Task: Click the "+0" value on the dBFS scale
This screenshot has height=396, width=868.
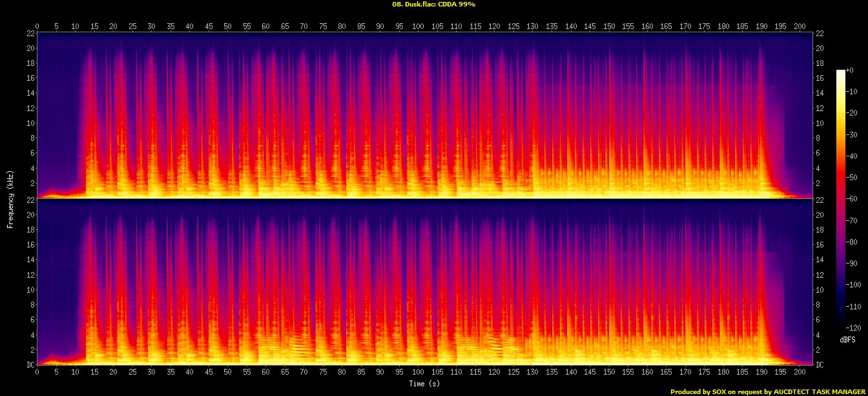Action: 850,70
